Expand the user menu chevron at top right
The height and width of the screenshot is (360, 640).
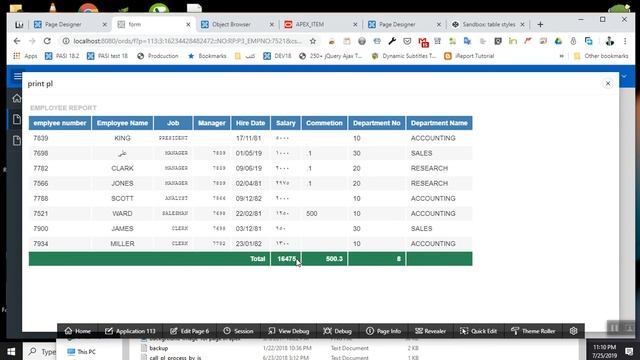pyautogui.click(x=624, y=76)
